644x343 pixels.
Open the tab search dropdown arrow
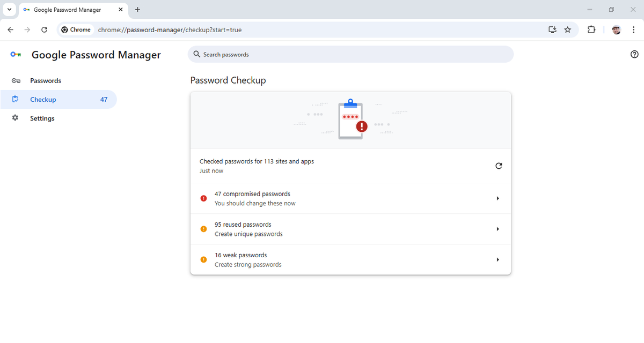point(9,10)
